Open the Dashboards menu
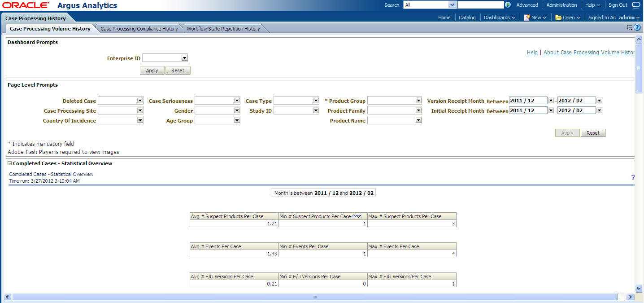Viewport: 644px width, 303px height. pos(499,18)
